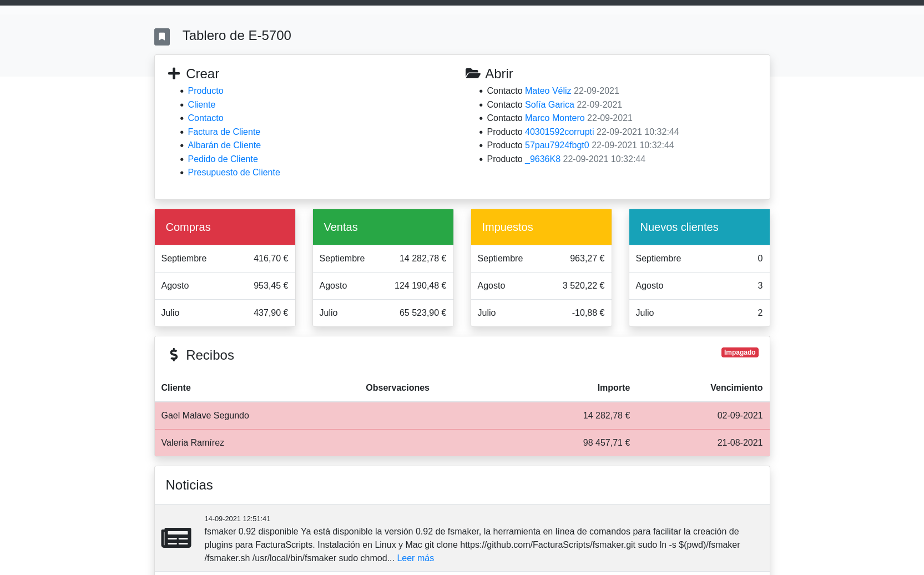This screenshot has height=575, width=924.
Task: Click the yellow Impuestos card header
Action: click(541, 227)
